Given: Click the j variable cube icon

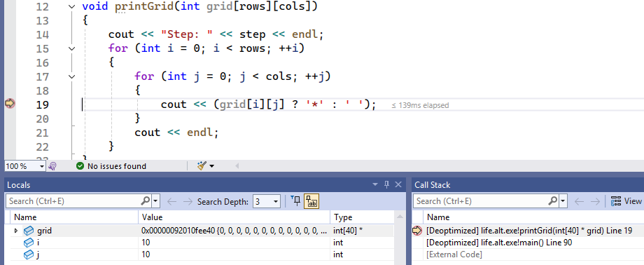Looking at the screenshot, I should pyautogui.click(x=28, y=254).
